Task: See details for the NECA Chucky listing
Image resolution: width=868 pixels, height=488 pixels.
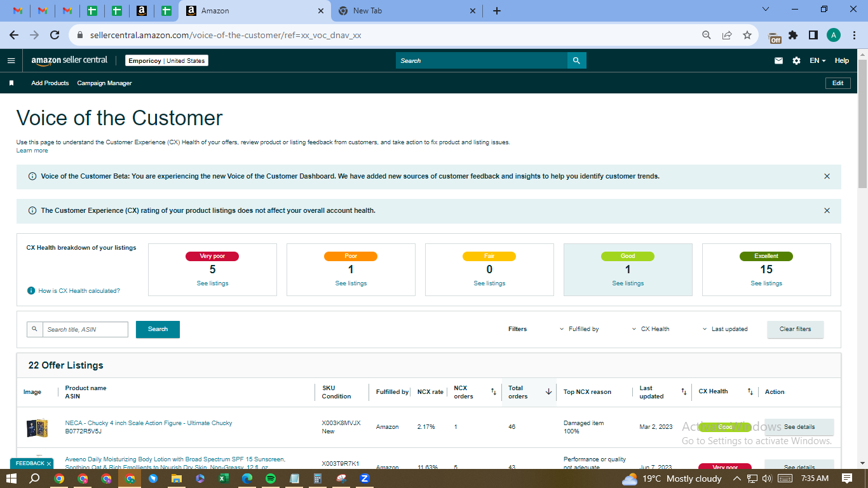Action: (x=799, y=427)
